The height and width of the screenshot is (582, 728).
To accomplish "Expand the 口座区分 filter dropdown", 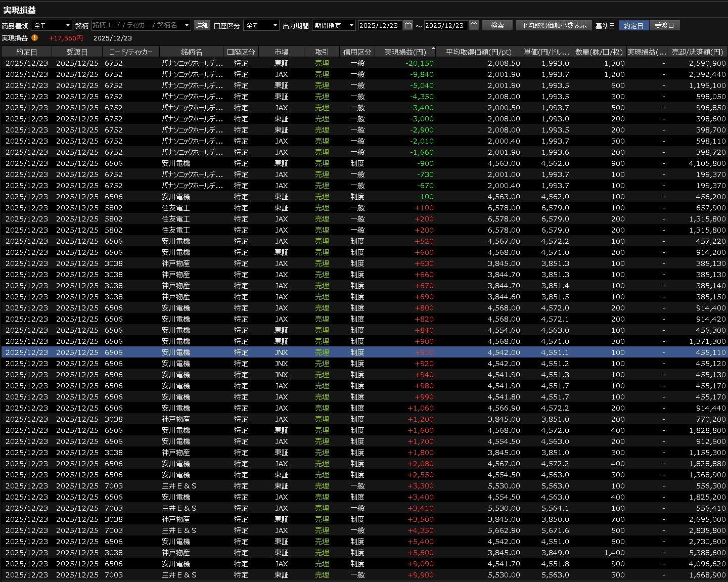I will click(x=261, y=25).
